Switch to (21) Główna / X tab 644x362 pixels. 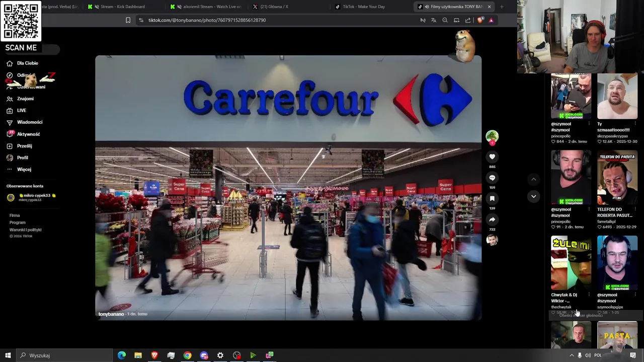(289, 7)
